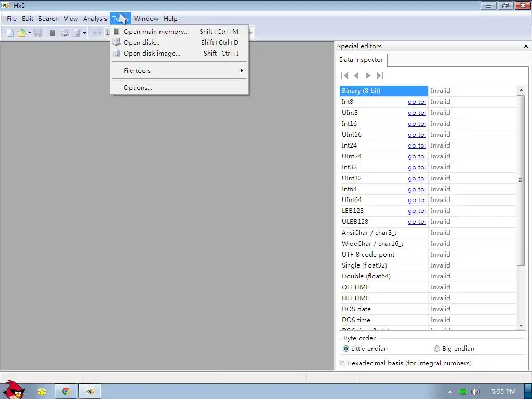Viewport: 532px width, 399px height.
Task: Select the UTF-8 code point row
Action: 428,255
